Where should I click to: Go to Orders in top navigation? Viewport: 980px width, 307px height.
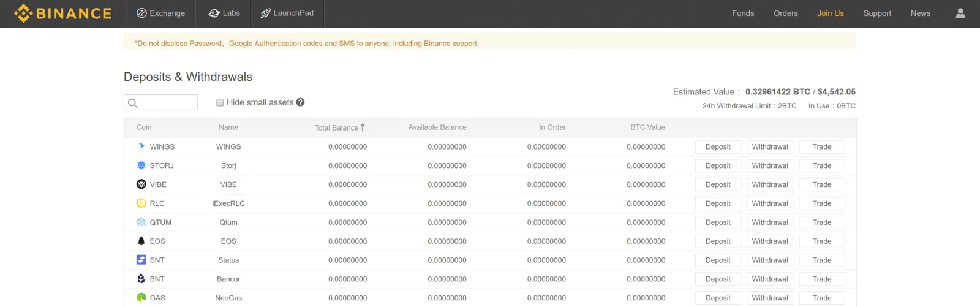tap(786, 13)
